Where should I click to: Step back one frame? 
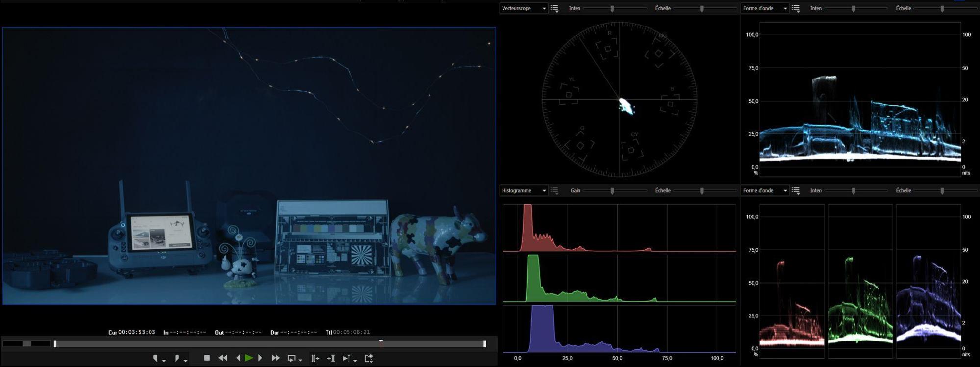pyautogui.click(x=238, y=358)
